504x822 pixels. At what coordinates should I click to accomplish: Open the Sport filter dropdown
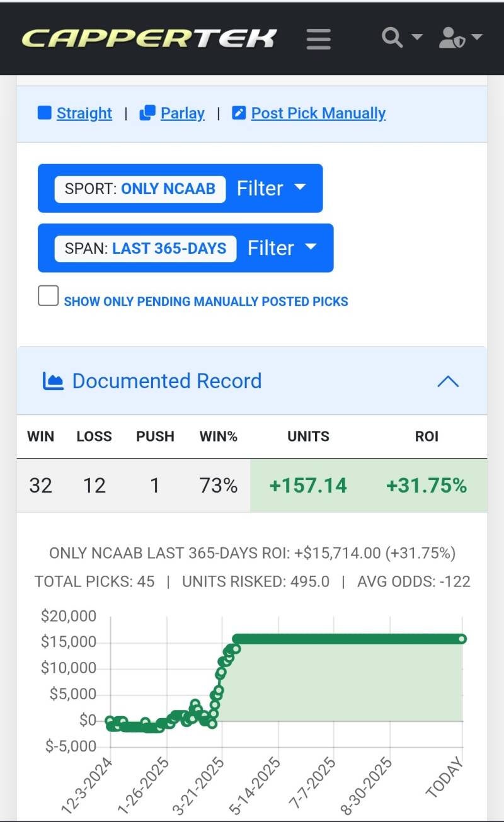[272, 188]
